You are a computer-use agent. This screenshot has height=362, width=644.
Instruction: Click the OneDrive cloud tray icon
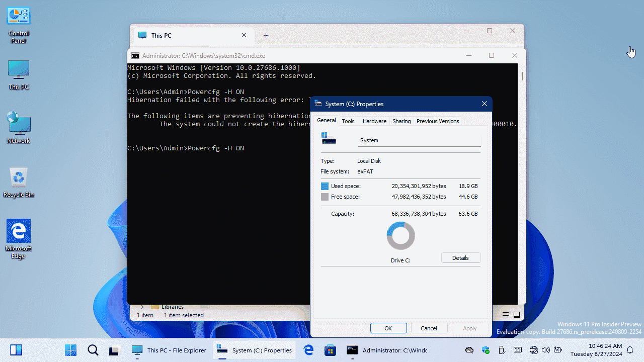(469, 350)
